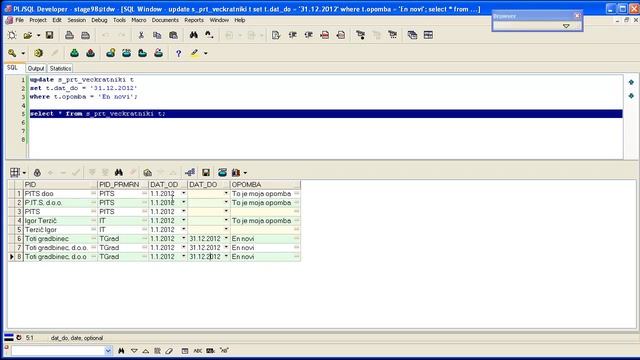Screen dimensions: 640x360
Task: Toggle highlight all matches icon in search bar
Action: point(158,351)
